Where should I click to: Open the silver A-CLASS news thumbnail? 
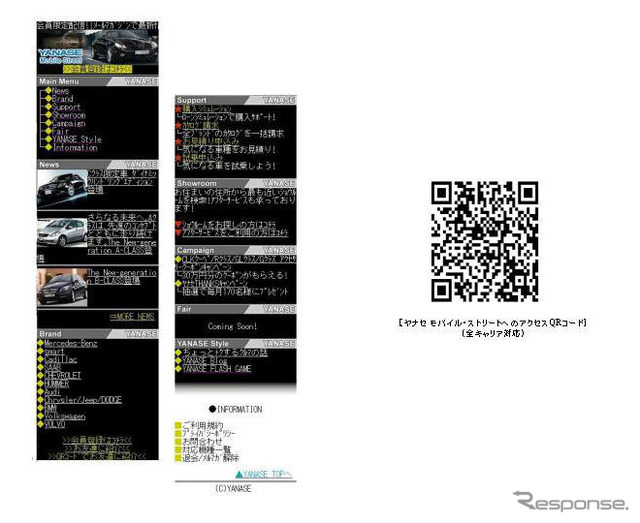coord(62,233)
